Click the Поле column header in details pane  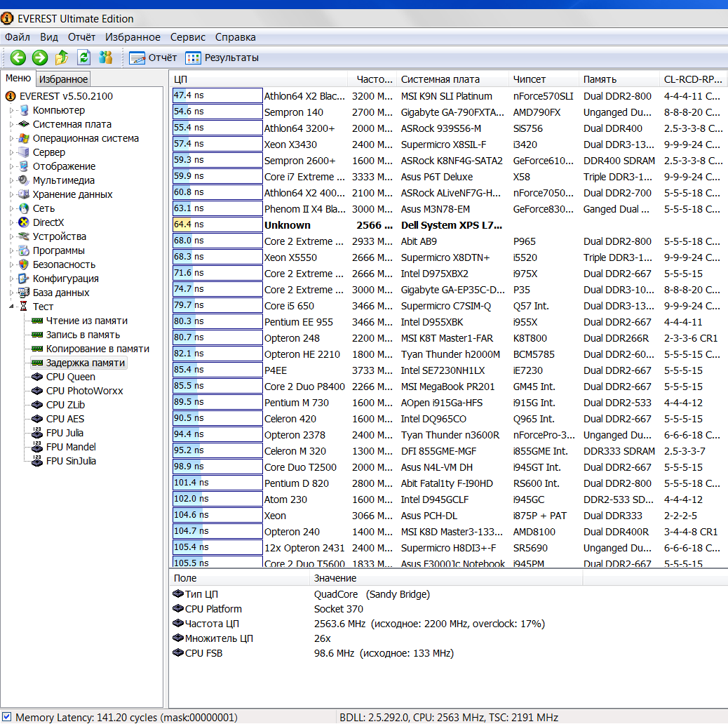pos(240,578)
